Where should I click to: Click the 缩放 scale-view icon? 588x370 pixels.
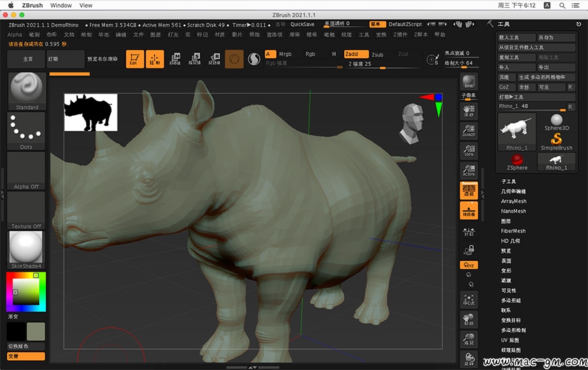(468, 339)
